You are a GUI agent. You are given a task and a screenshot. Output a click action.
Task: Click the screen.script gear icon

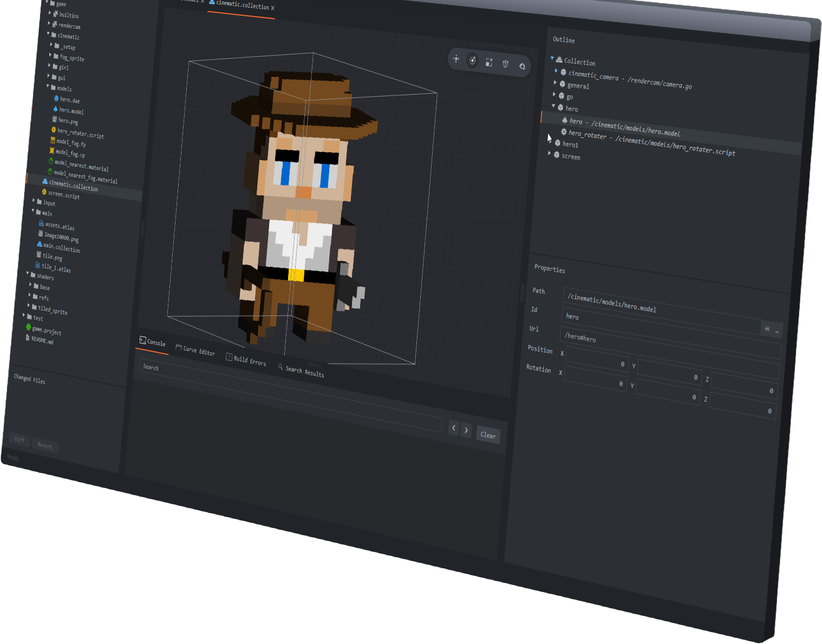44,192
